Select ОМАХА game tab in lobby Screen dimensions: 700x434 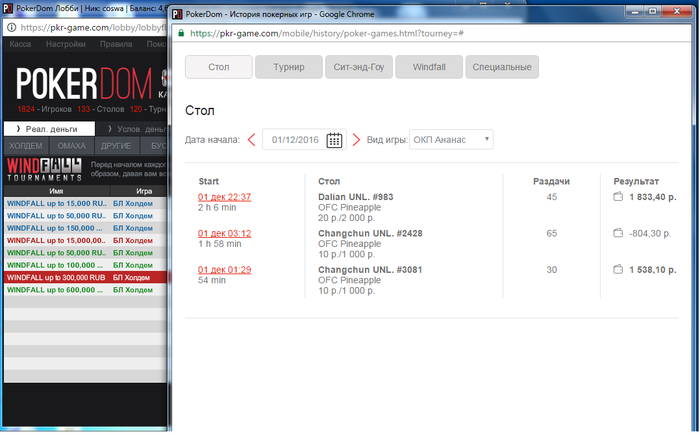click(71, 146)
